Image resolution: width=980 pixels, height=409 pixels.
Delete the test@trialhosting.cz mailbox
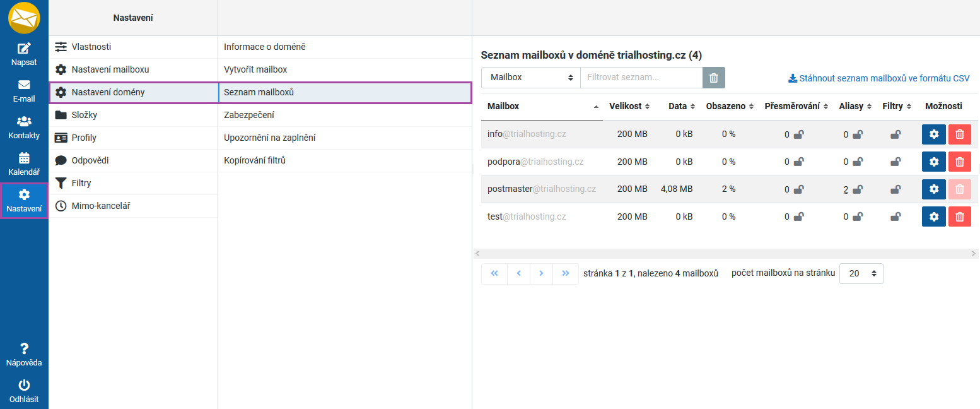(959, 216)
